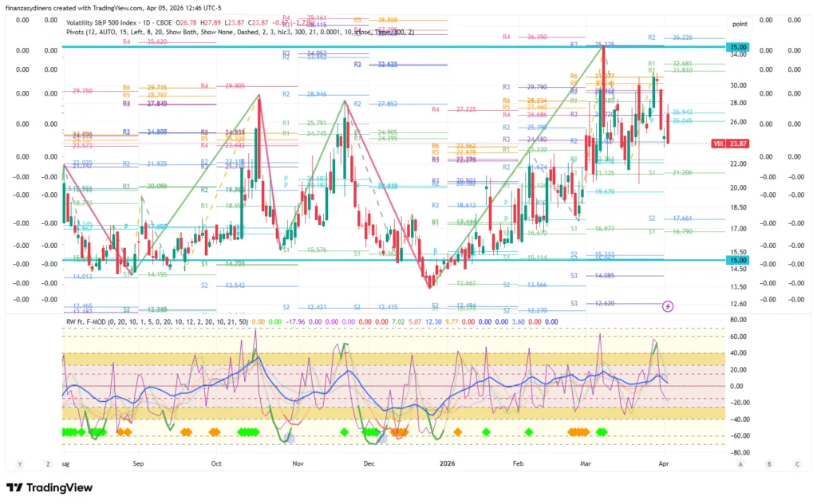
Task: Select the RW ft. F-MOD indicator legend
Action: [x=156, y=321]
